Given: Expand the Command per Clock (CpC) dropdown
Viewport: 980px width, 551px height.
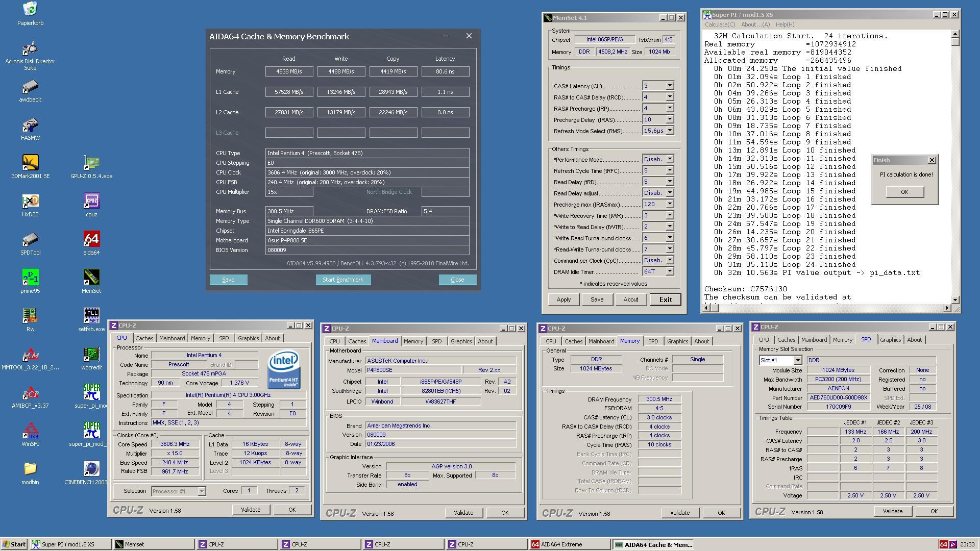Looking at the screenshot, I should (x=670, y=260).
